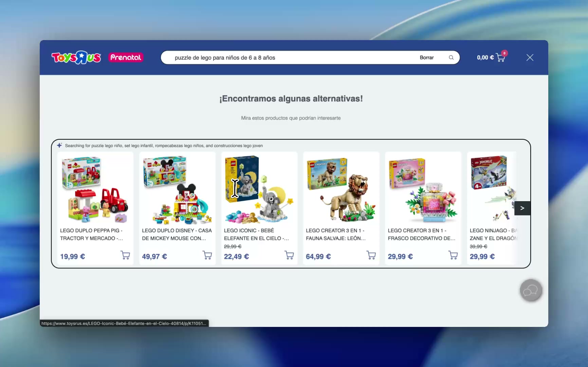Add Peppa Pig Tractor to cart

pyautogui.click(x=125, y=255)
